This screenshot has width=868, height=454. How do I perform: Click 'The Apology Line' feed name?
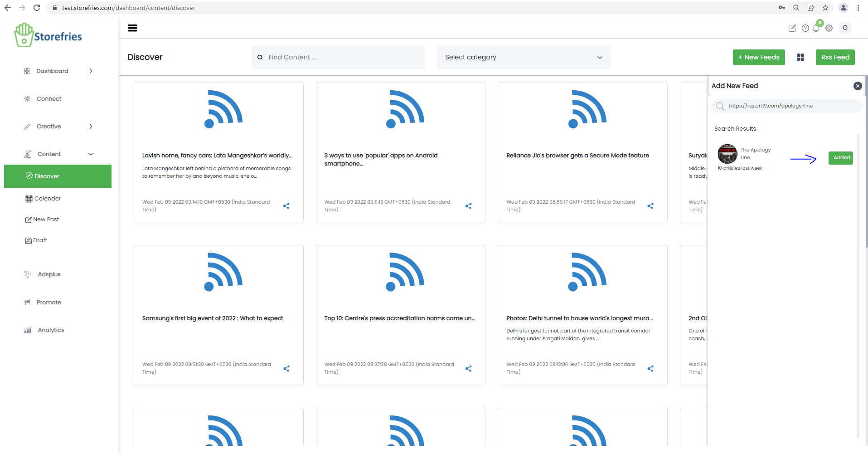756,154
